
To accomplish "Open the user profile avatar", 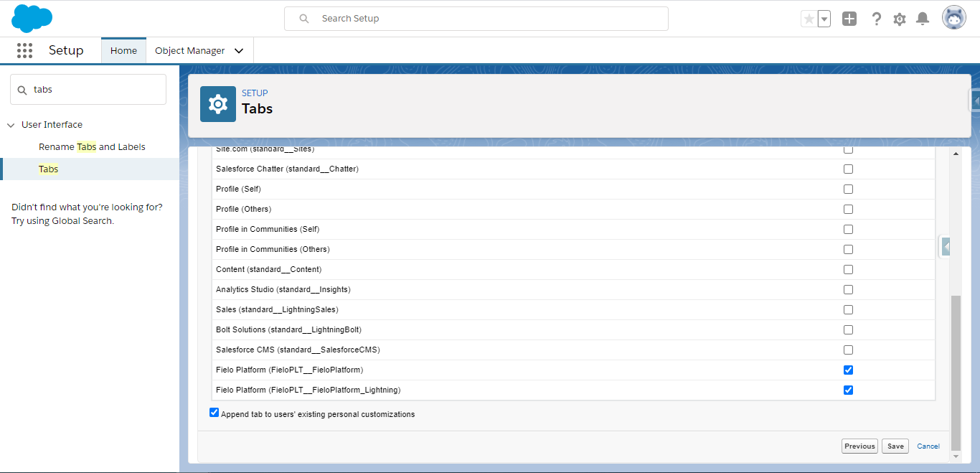I will tap(954, 18).
